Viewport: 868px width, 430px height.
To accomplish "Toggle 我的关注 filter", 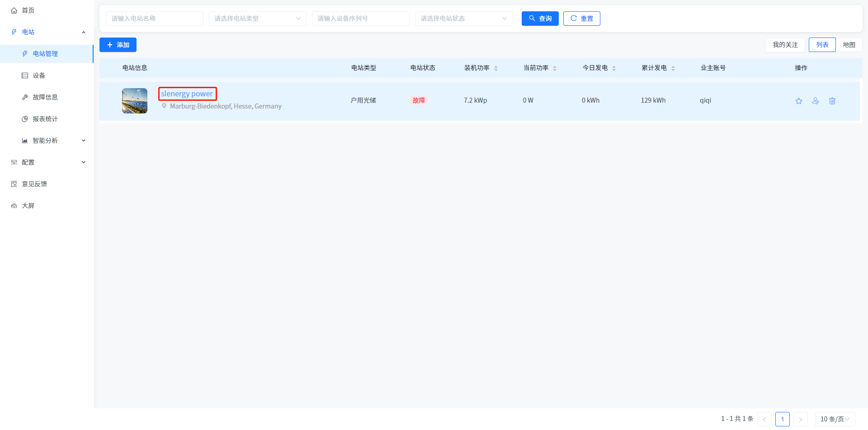I will point(785,45).
